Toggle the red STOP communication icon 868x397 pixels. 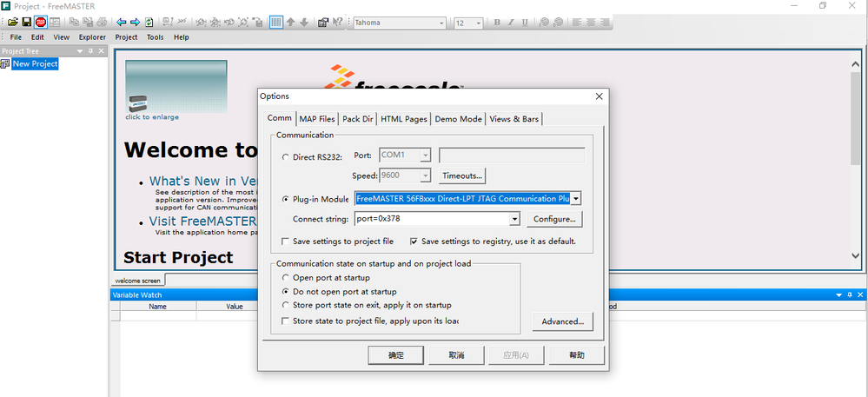point(41,22)
